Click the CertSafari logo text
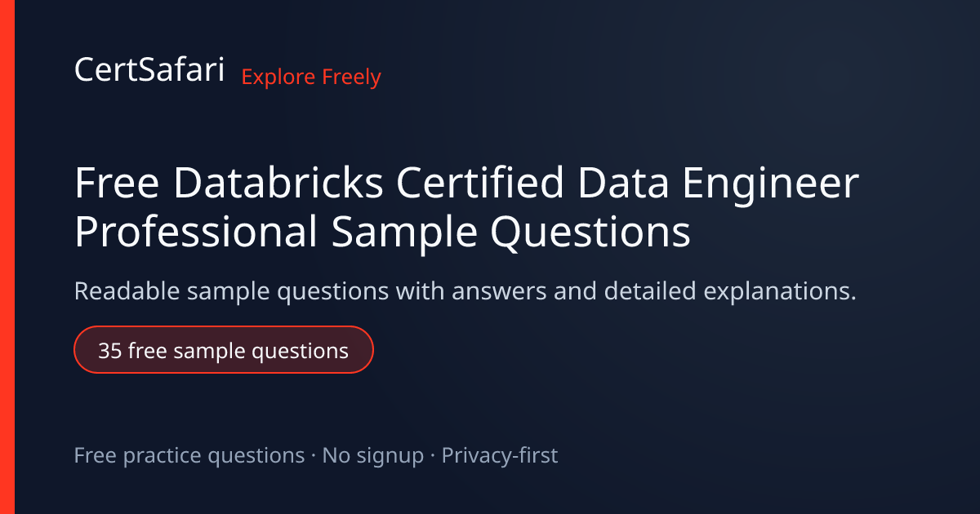Viewport: 980px width, 514px height. tap(149, 70)
